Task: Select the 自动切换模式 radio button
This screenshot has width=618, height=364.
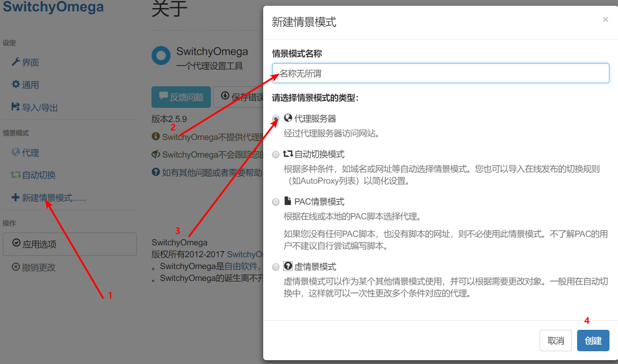Action: pyautogui.click(x=276, y=154)
